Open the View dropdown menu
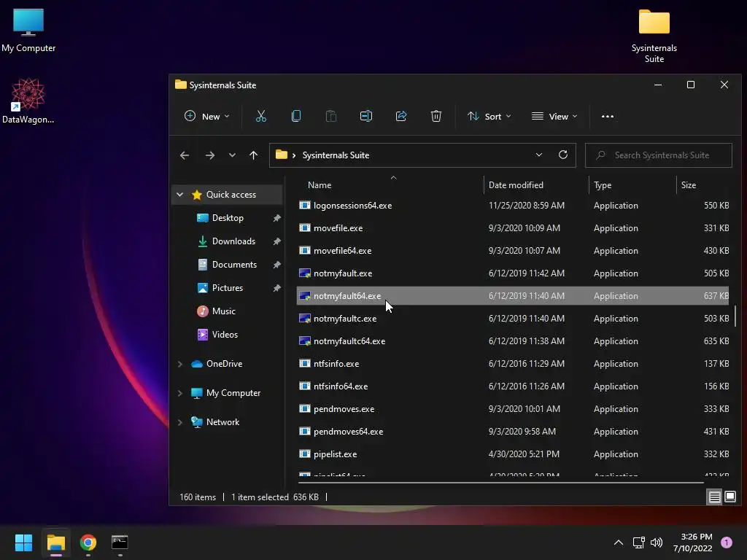 tap(554, 116)
